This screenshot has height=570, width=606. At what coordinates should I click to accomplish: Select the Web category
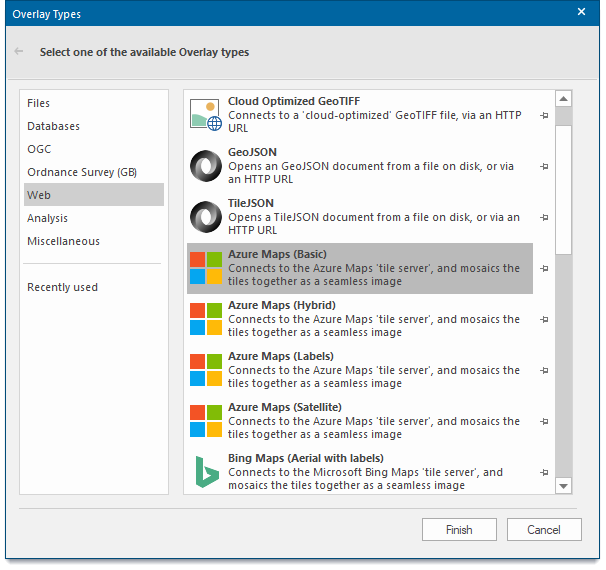pyautogui.click(x=94, y=195)
